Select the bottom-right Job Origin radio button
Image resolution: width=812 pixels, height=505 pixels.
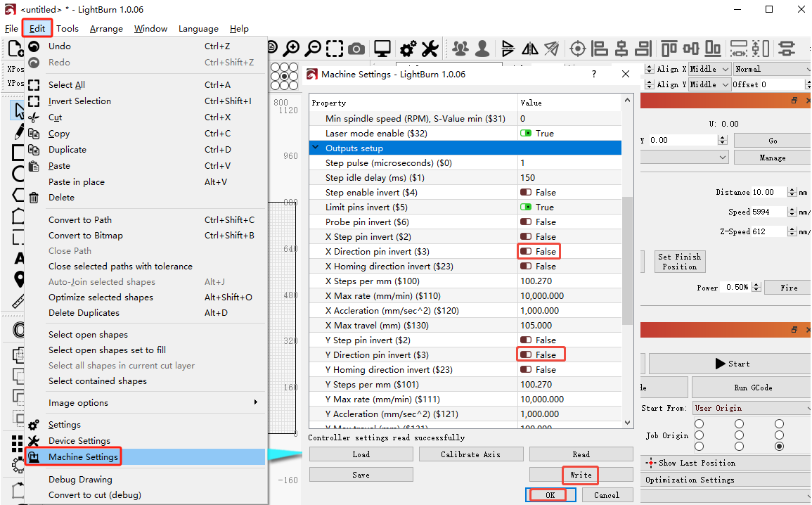click(780, 447)
